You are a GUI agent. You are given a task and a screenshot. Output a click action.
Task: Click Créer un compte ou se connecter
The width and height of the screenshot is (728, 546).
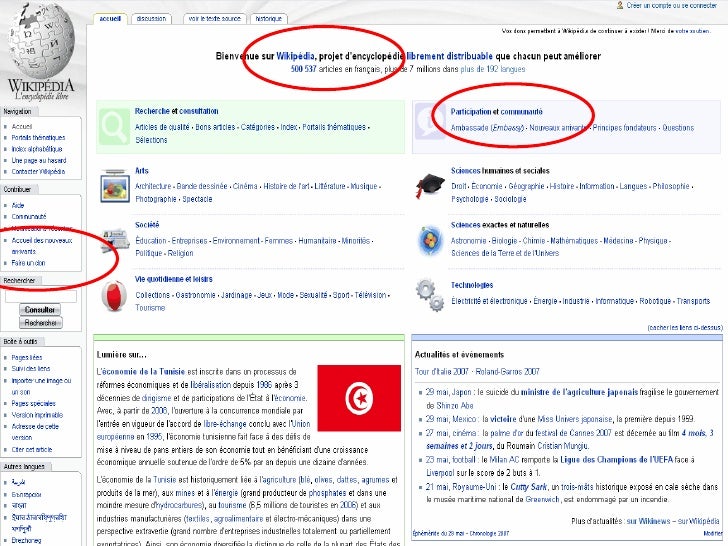tap(672, 6)
